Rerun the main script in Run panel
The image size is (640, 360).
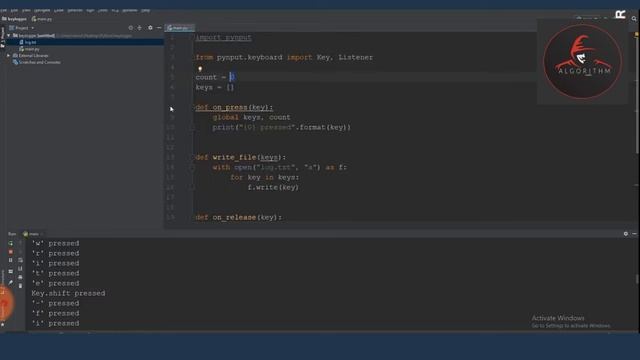pyautogui.click(x=11, y=243)
